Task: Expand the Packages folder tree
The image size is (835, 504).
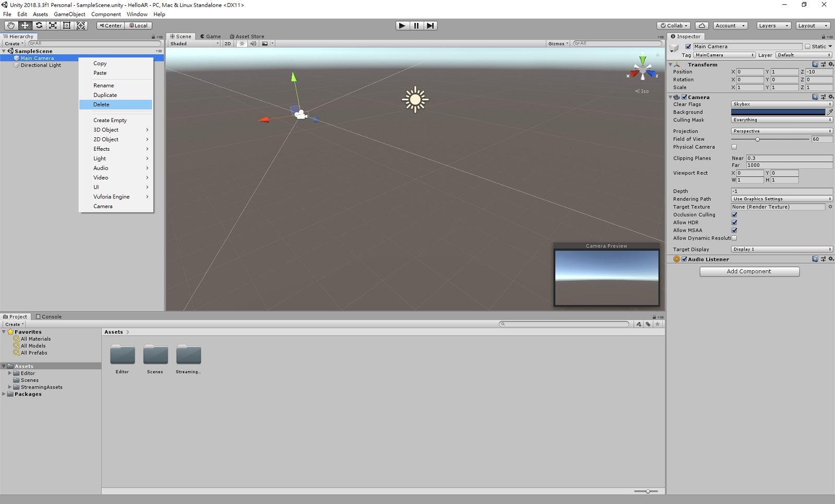Action: (x=4, y=394)
